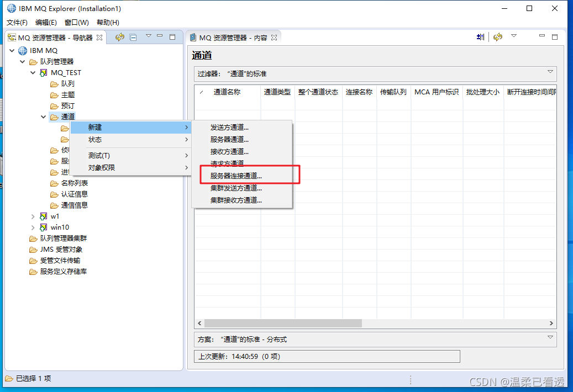The image size is (573, 392).
Task: Choose 新建 in context menu
Action: point(131,128)
